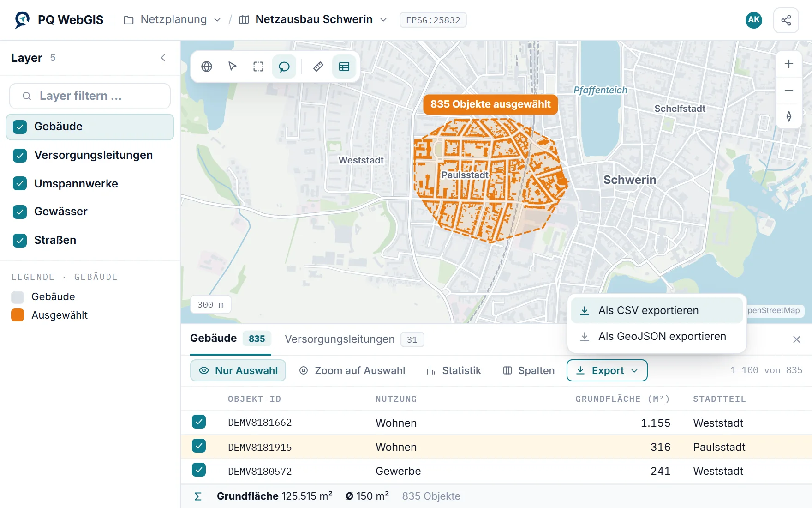812x508 pixels.
Task: Sort by Objekt-ID column header
Action: (254, 399)
